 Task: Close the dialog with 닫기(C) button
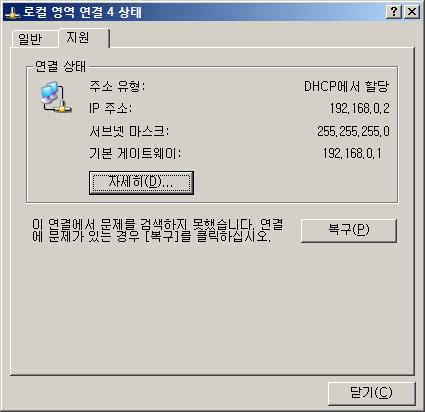coord(372,393)
